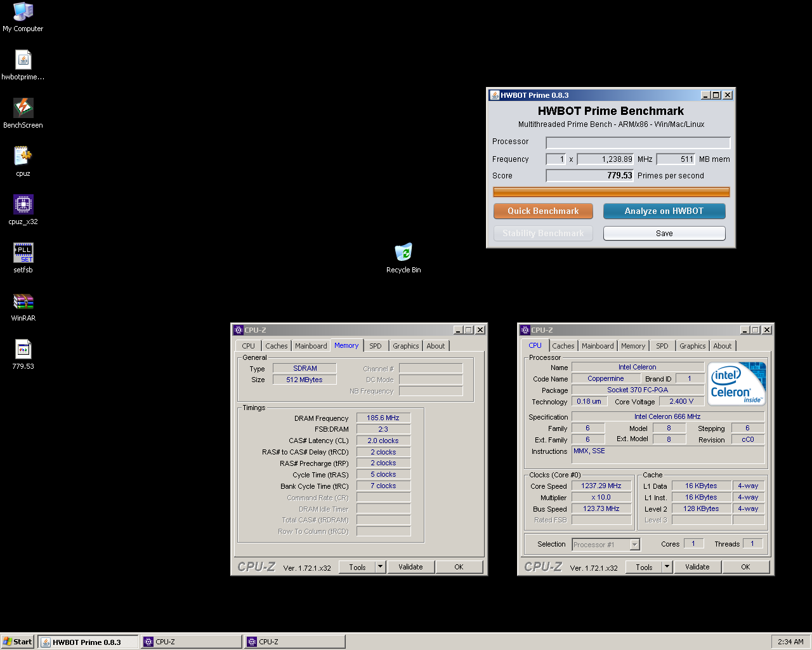This screenshot has height=650, width=812.
Task: Expand Tools dropdown arrow in Memory CPU-Z window
Action: pyautogui.click(x=381, y=567)
